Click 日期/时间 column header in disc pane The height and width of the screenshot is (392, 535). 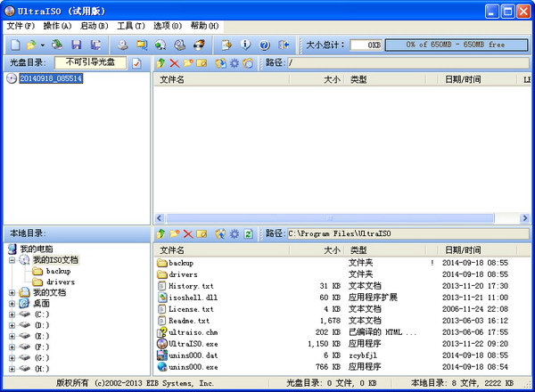[x=464, y=80]
